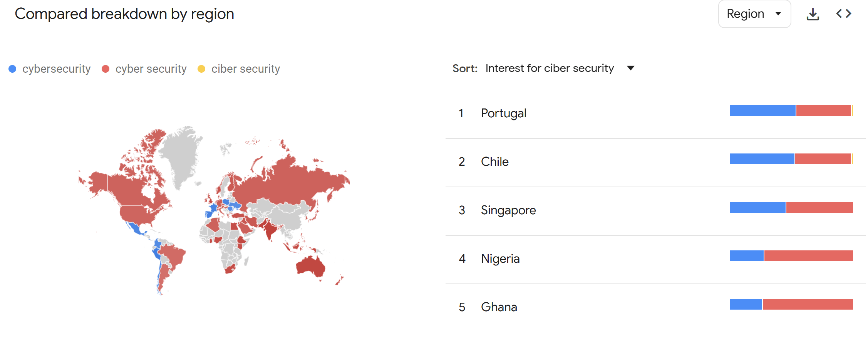Open the Region dropdown
This screenshot has height=340, width=868.
[754, 14]
